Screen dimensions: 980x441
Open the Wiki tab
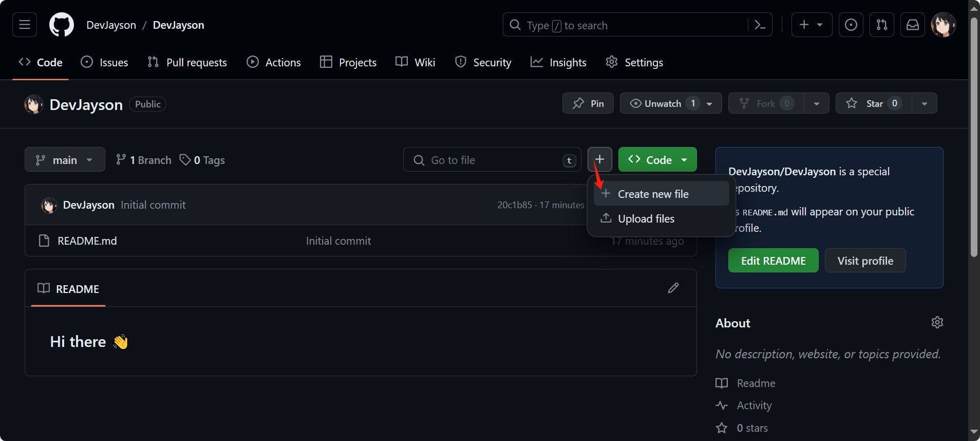coord(416,62)
